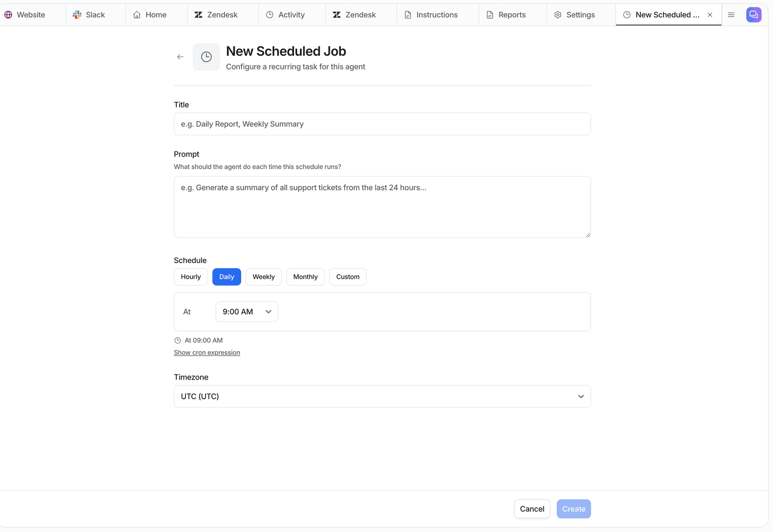Click the back arrow icon

(x=180, y=57)
